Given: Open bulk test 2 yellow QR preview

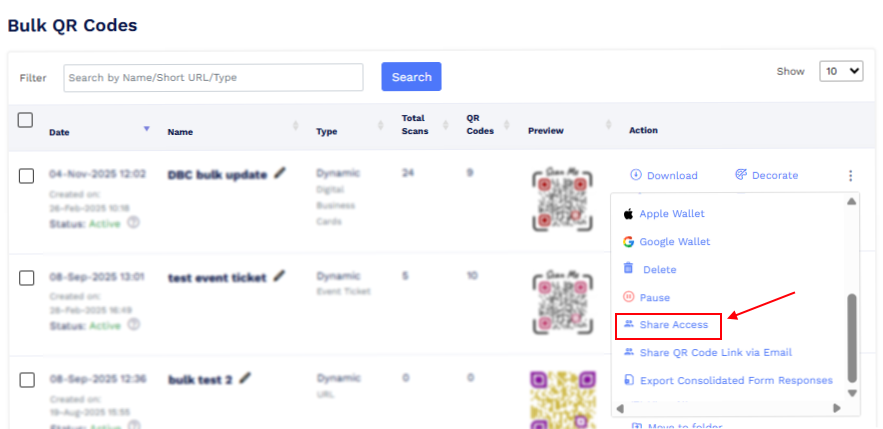Looking at the screenshot, I should 562,399.
